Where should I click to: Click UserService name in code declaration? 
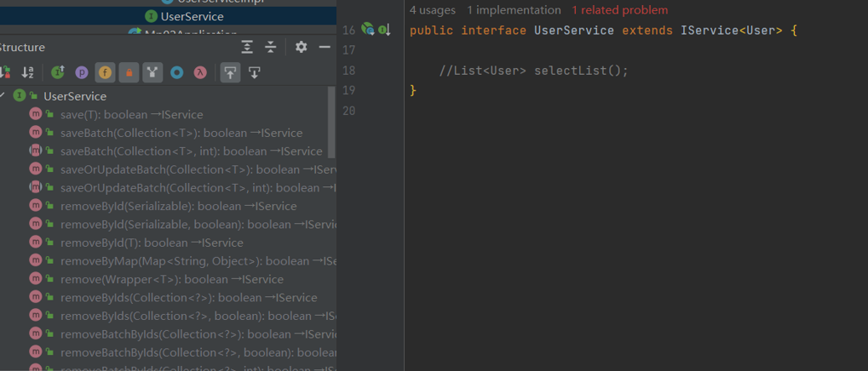point(574,31)
